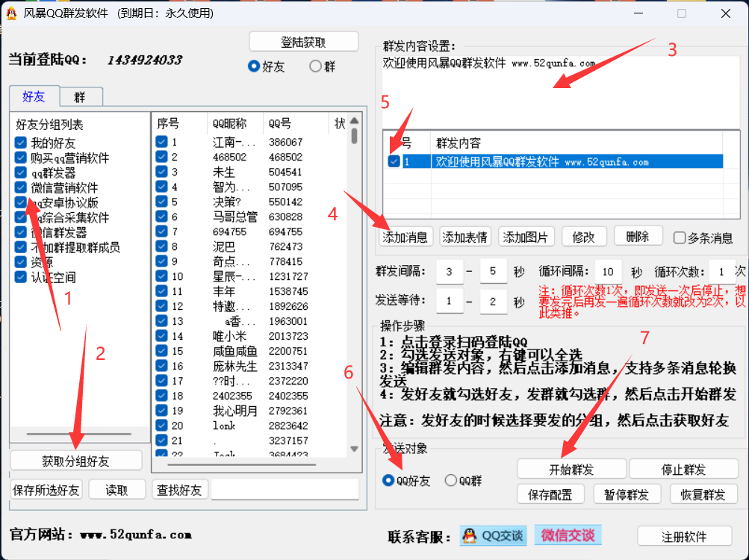The width and height of the screenshot is (749, 560).
Task: Click the 群发间隔 minimum value field
Action: coord(450,271)
